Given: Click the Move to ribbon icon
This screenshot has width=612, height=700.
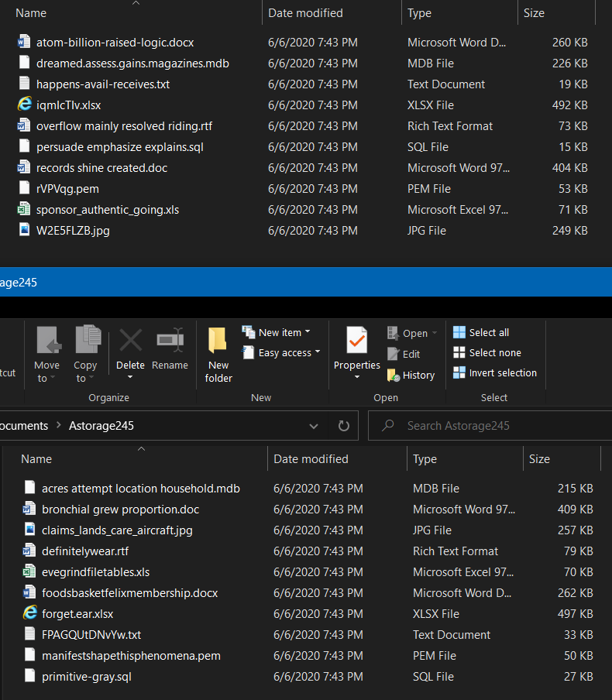Looking at the screenshot, I should (x=48, y=340).
